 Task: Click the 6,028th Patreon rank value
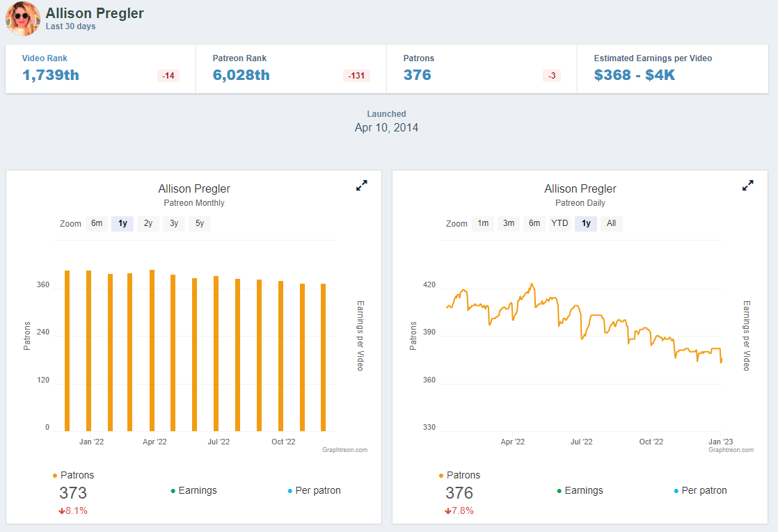[x=241, y=75]
